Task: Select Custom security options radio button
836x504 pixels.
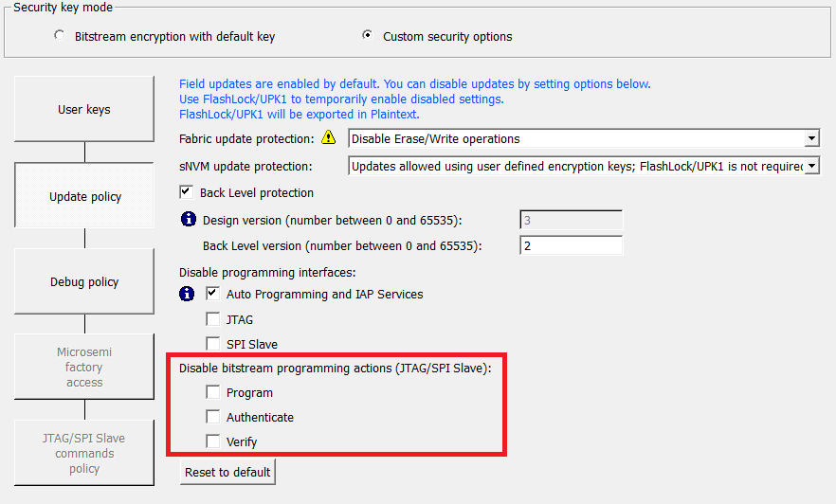Action: point(368,36)
